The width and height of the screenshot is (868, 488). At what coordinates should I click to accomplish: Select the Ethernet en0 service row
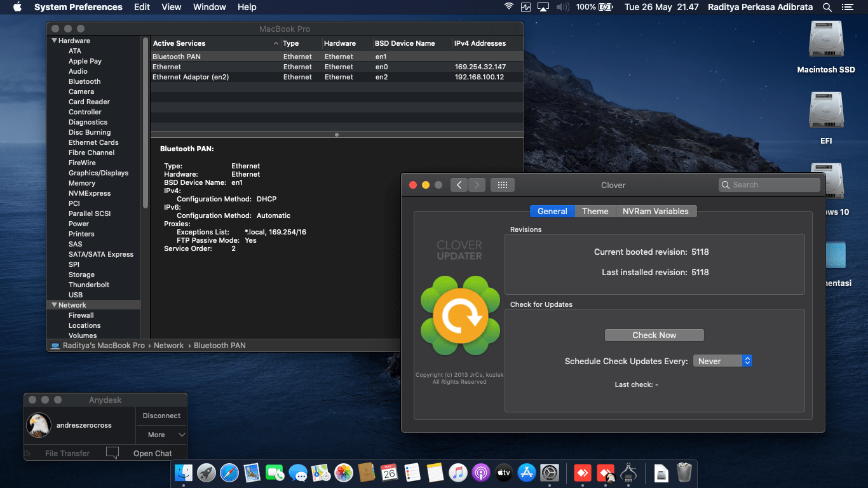[x=336, y=67]
